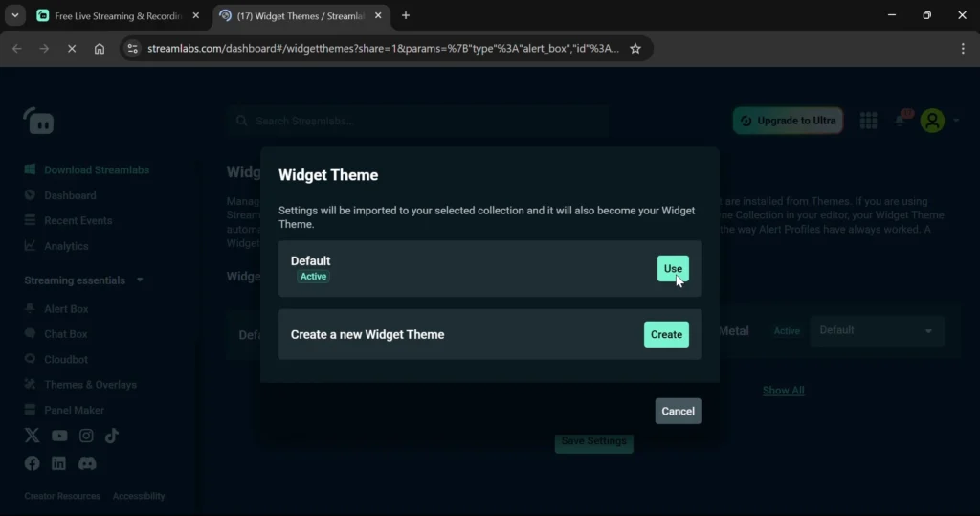Expand the account menu arrow beside avatar
Screen dimensions: 980x516
click(x=956, y=120)
